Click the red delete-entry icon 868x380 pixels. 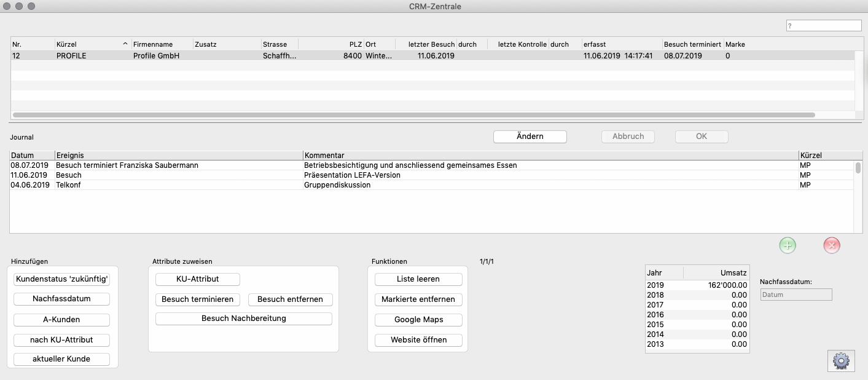(832, 245)
